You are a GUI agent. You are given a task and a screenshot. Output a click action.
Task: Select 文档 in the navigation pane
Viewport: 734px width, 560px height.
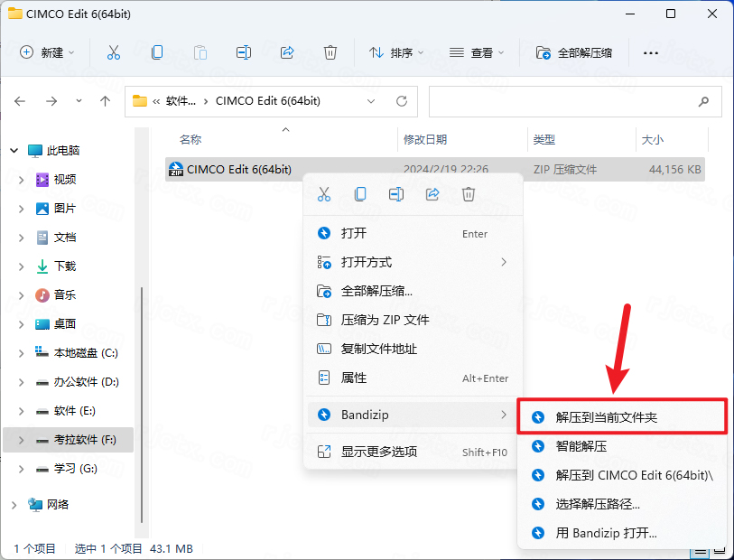click(x=65, y=238)
